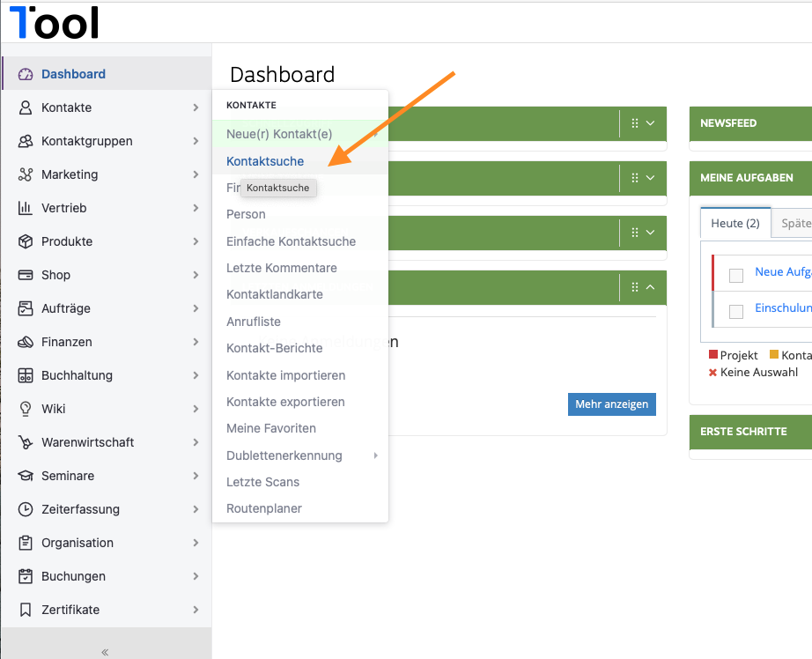
Task: Toggle the Keine Auswahl red X filter
Action: (712, 373)
